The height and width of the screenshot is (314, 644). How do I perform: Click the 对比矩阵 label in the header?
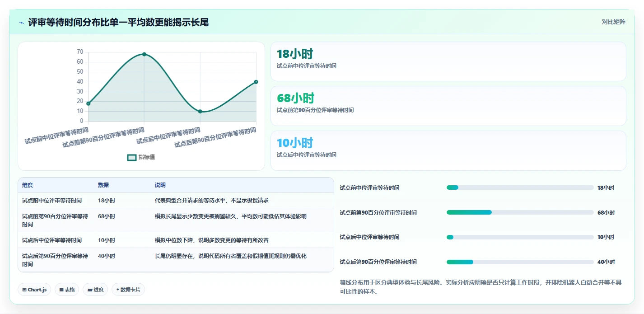[613, 22]
